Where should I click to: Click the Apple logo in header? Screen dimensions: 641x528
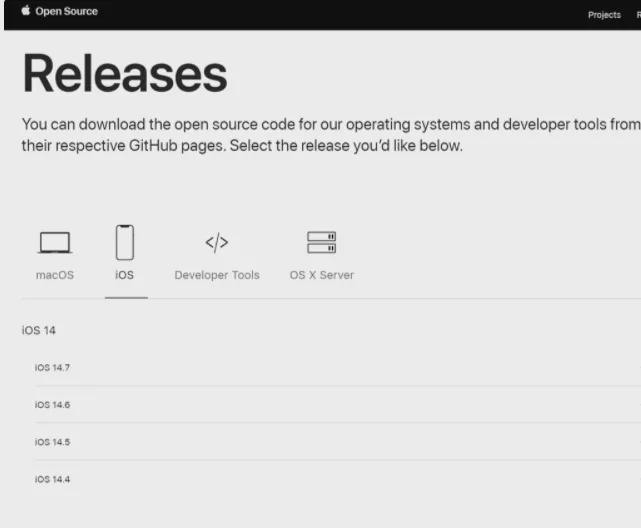click(x=26, y=10)
